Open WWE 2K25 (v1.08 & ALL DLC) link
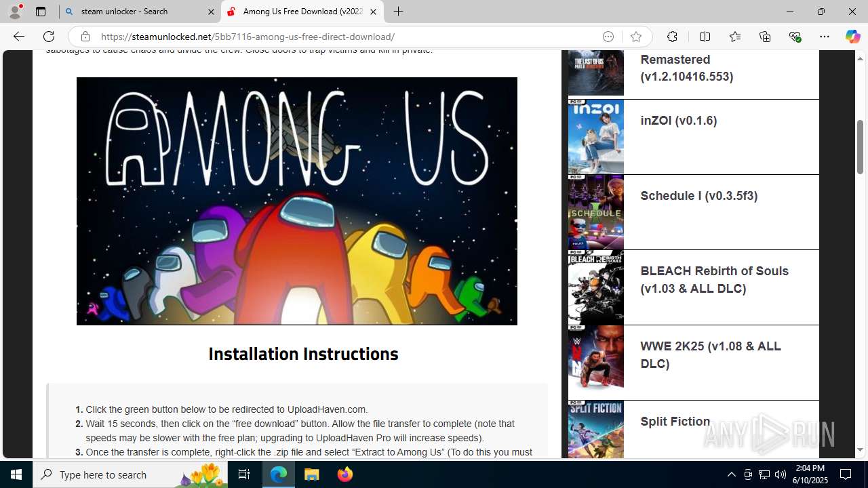 click(711, 355)
